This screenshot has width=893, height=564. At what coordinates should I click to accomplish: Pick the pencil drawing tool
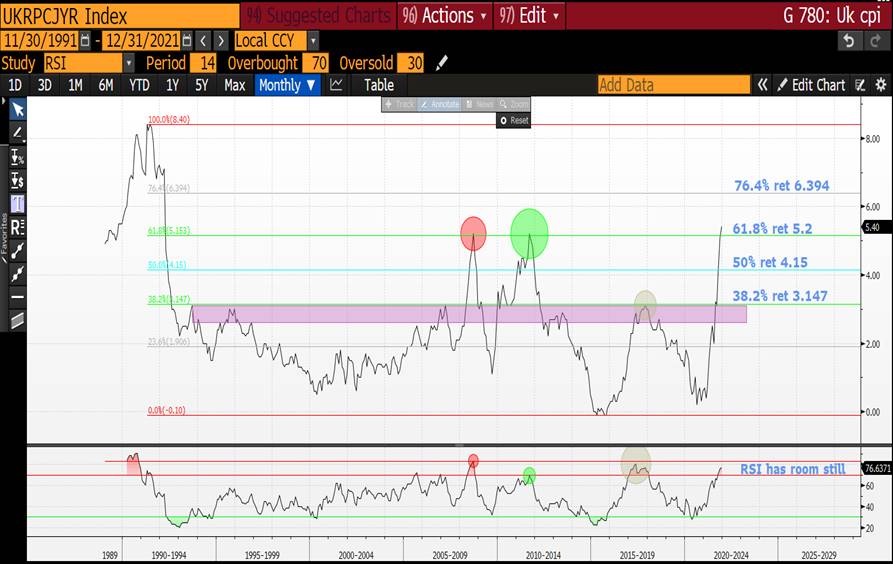(x=17, y=132)
